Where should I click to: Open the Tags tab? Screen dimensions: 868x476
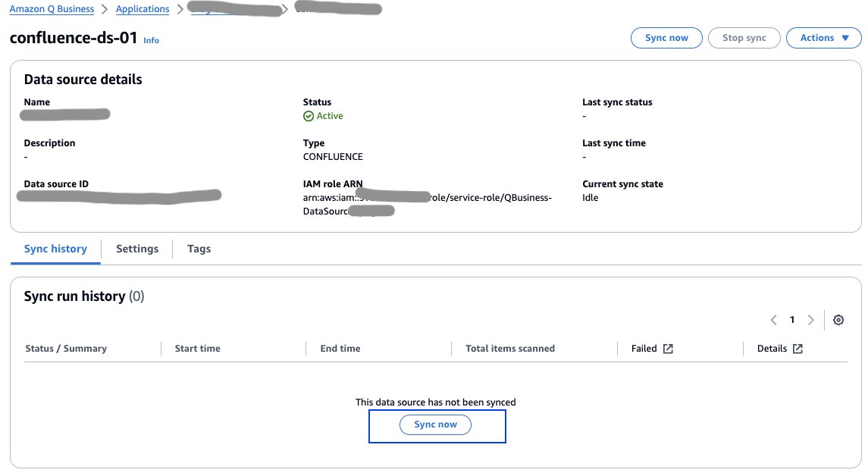[199, 249]
